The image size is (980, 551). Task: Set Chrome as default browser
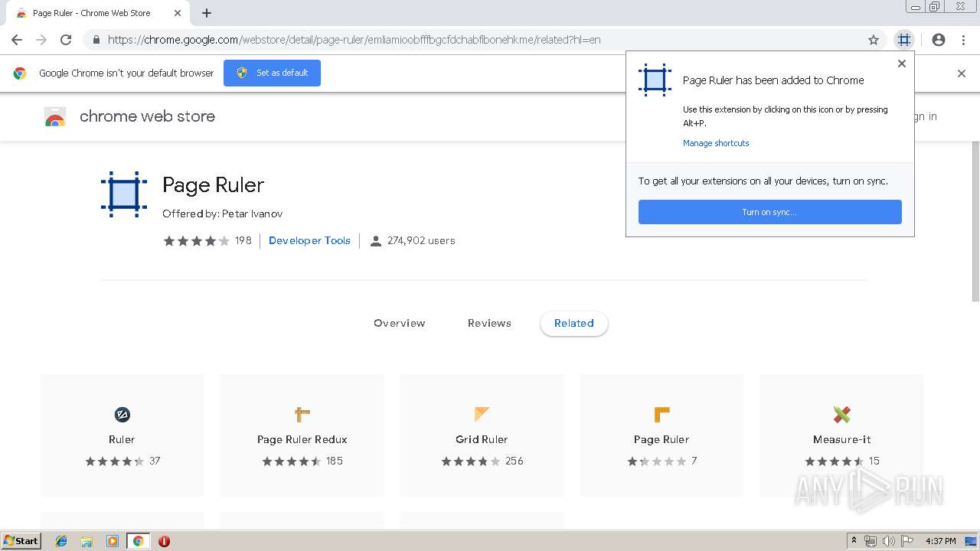coord(272,73)
